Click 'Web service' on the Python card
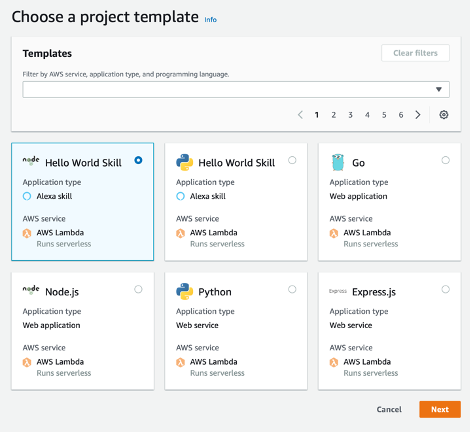The height and width of the screenshot is (432, 470). [x=197, y=325]
